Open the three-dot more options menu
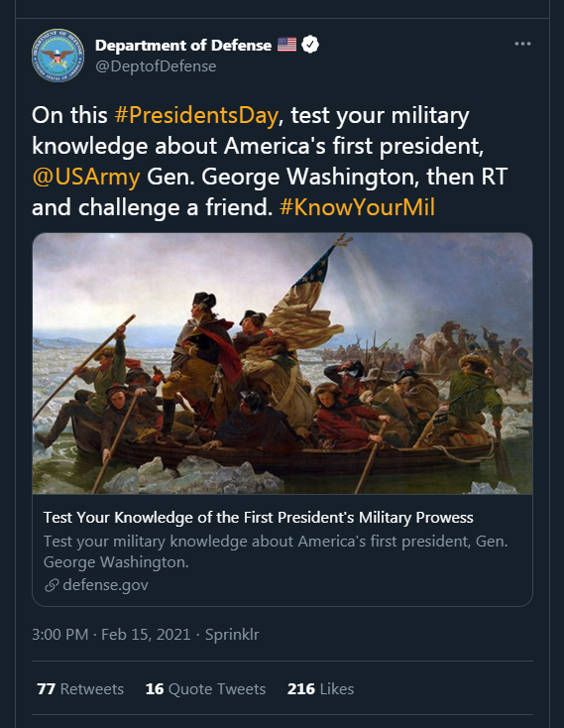 [x=522, y=44]
